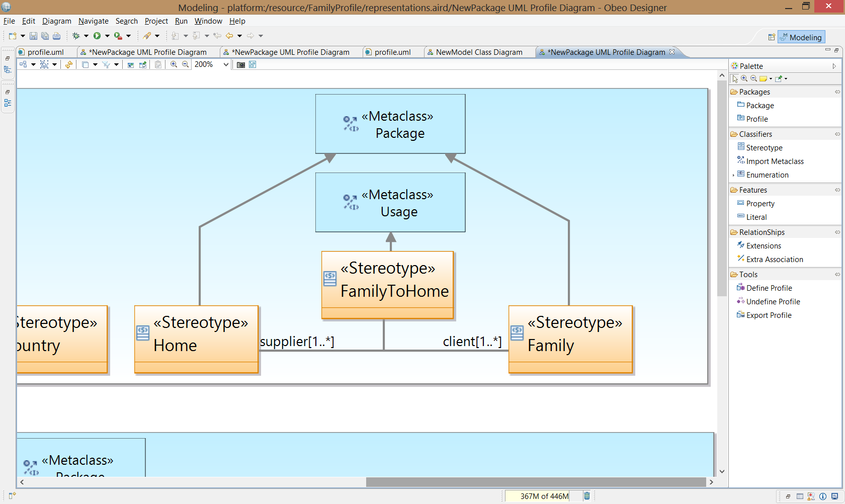The height and width of the screenshot is (504, 845).
Task: Click the Save icon in main toolbar
Action: (x=33, y=36)
